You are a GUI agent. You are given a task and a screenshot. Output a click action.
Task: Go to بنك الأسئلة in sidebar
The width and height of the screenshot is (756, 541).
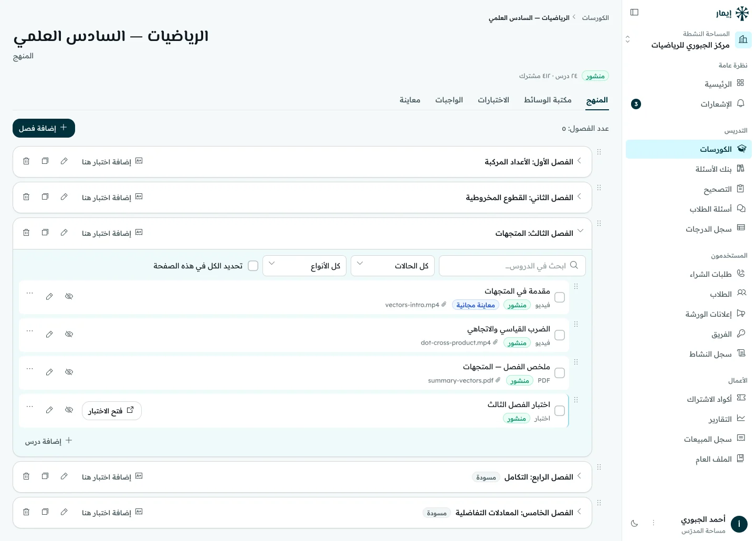689,169
